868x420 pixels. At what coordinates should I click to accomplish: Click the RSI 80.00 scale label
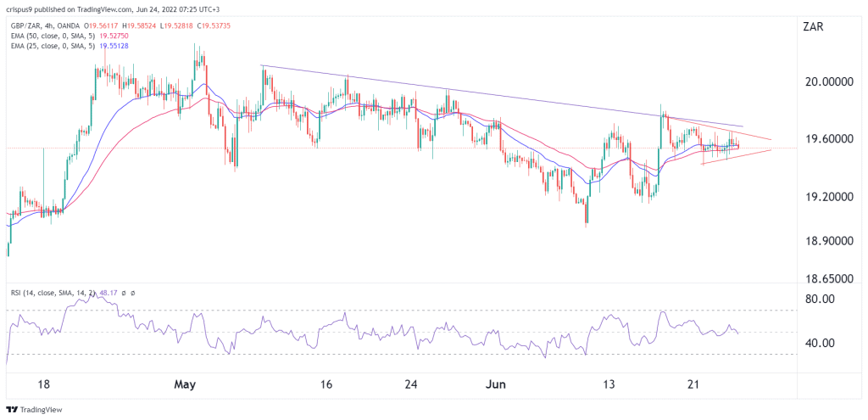coord(821,300)
